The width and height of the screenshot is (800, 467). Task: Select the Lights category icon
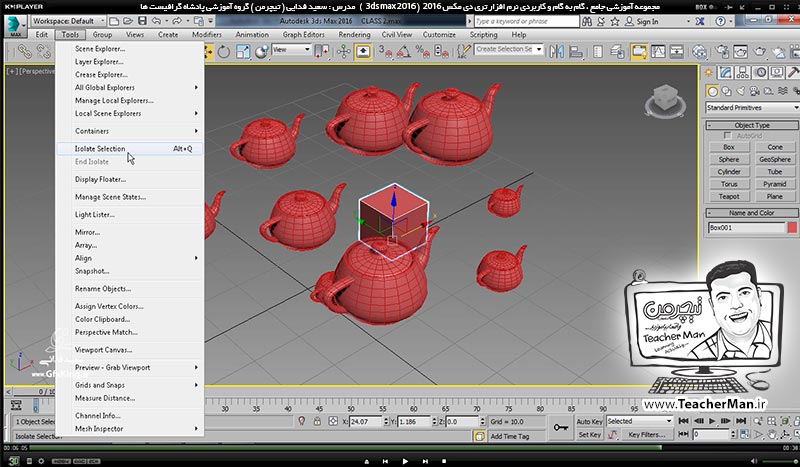(740, 91)
